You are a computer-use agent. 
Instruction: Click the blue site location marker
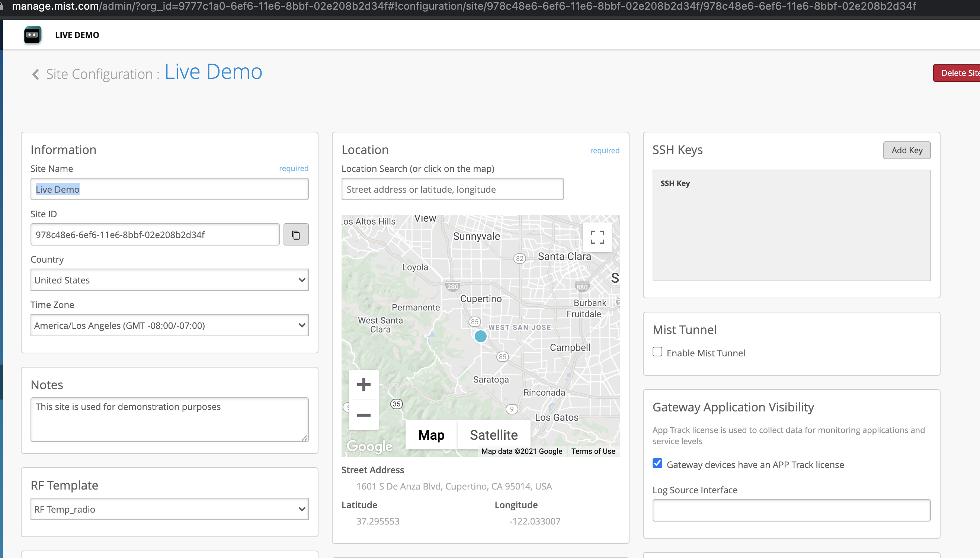tap(480, 336)
